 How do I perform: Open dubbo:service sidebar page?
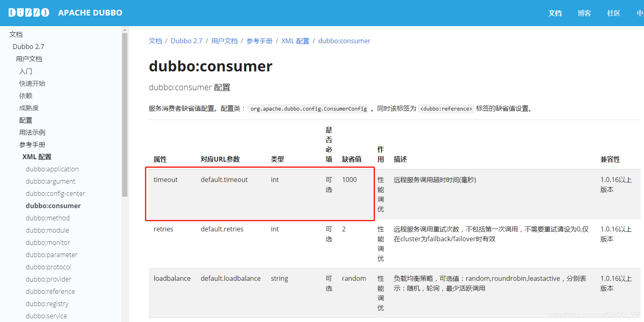46,316
